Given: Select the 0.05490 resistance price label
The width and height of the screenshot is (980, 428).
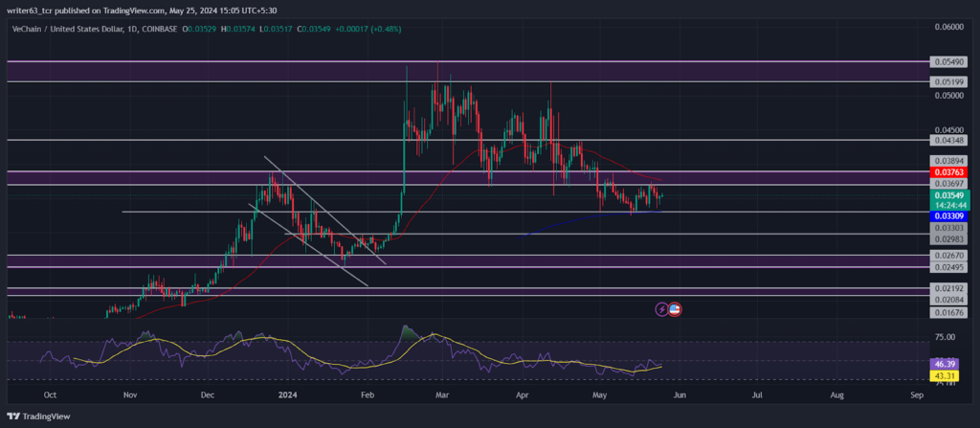Looking at the screenshot, I should [948, 62].
